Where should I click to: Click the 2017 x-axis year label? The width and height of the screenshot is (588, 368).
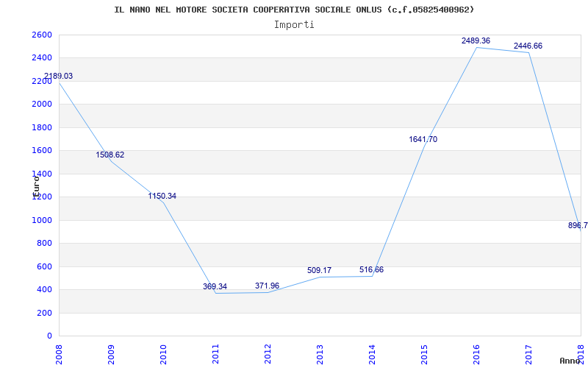[528, 353]
